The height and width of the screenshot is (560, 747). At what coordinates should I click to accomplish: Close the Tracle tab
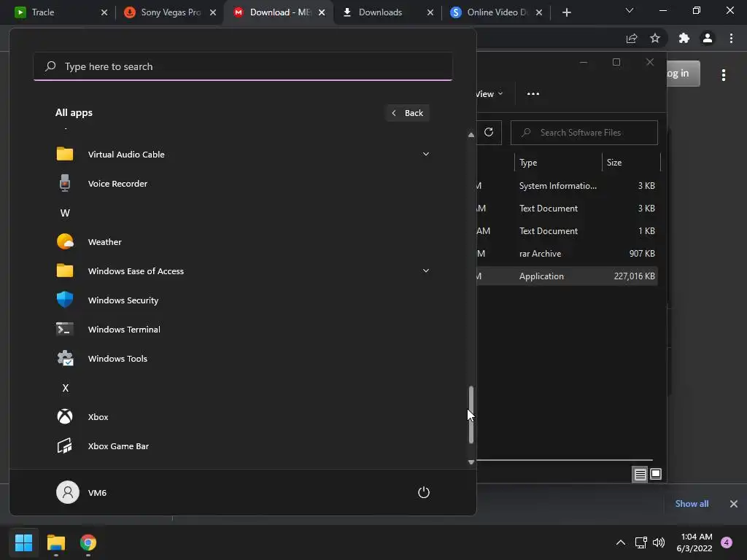[104, 13]
